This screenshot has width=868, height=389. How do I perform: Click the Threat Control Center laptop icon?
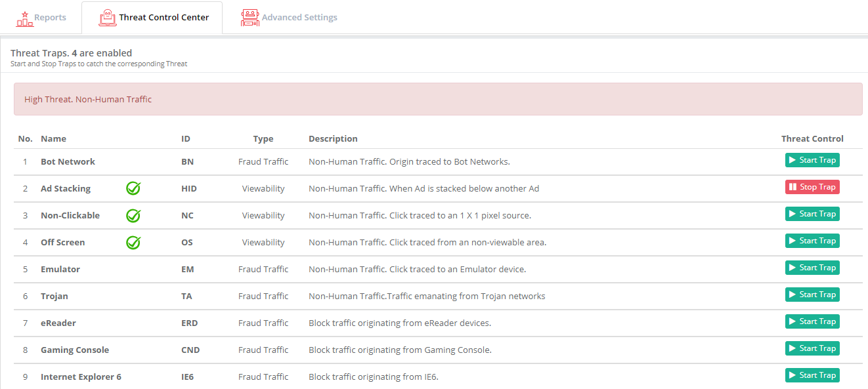[108, 18]
